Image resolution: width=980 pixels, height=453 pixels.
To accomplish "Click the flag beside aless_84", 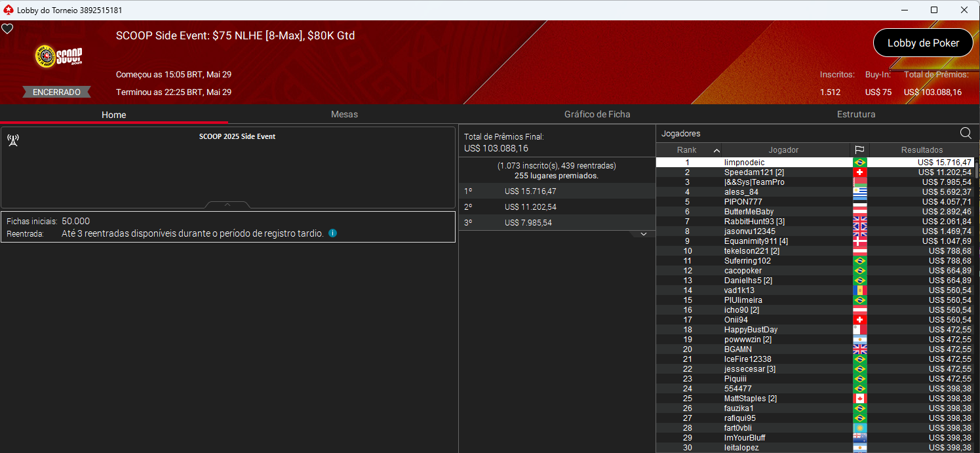I will click(859, 191).
